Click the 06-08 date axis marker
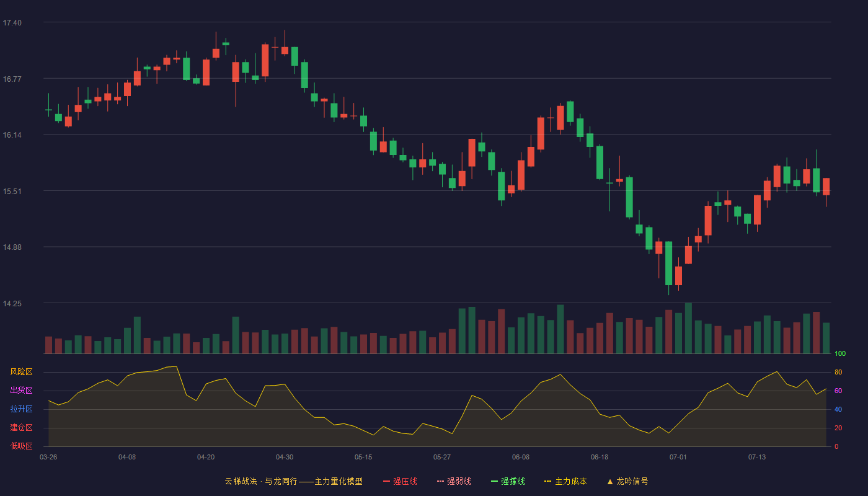Viewport: 868px width, 496px height. pyautogui.click(x=521, y=457)
